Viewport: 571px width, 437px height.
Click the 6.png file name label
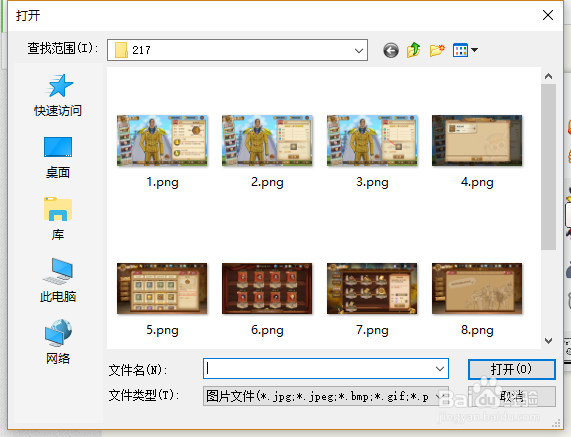point(267,330)
